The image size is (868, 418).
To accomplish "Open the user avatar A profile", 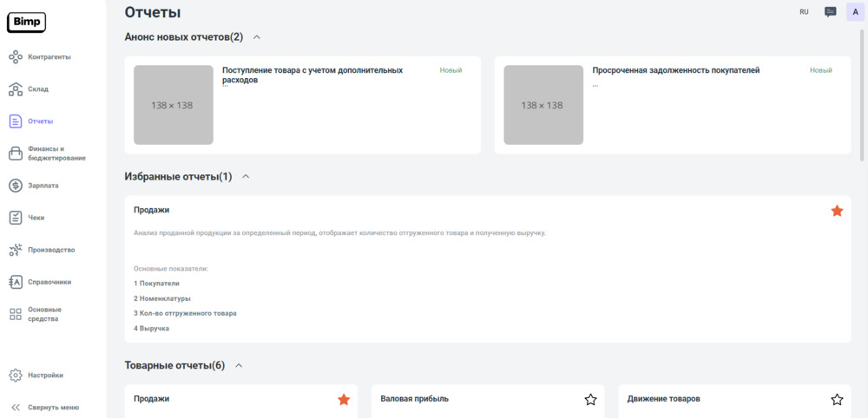I will point(855,12).
